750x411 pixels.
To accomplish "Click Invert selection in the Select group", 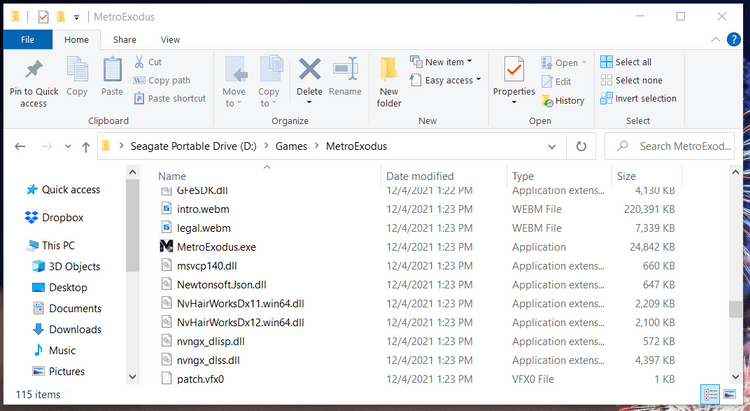I will point(638,98).
